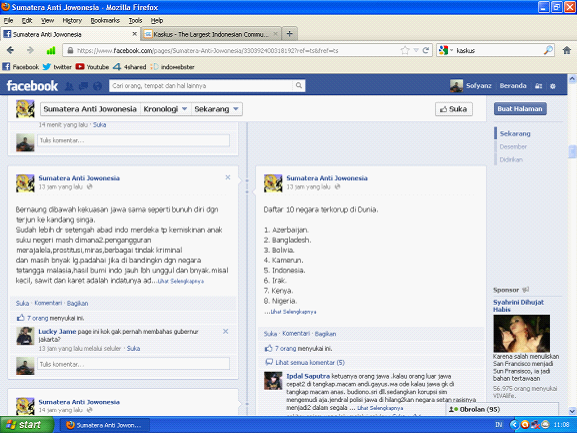
Task: Click the facebook logo in the blue bar
Action: (x=32, y=86)
